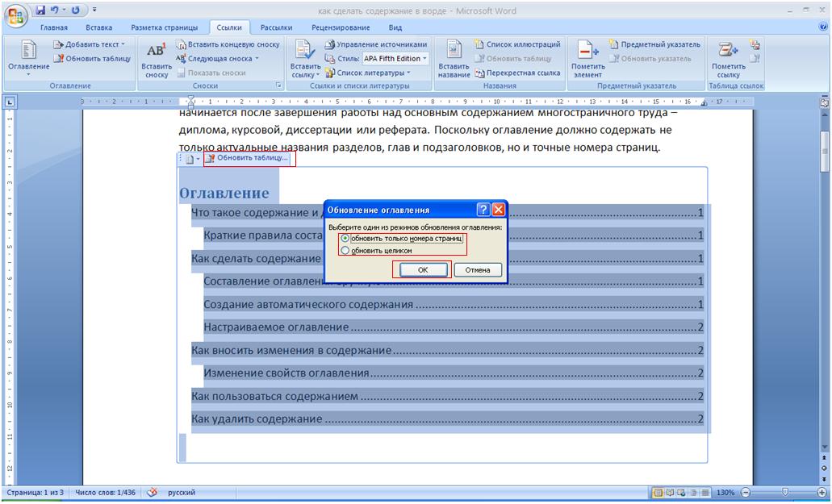The width and height of the screenshot is (832, 504).
Task: Click Insert Footnote (AB¹) icon
Action: (x=155, y=52)
